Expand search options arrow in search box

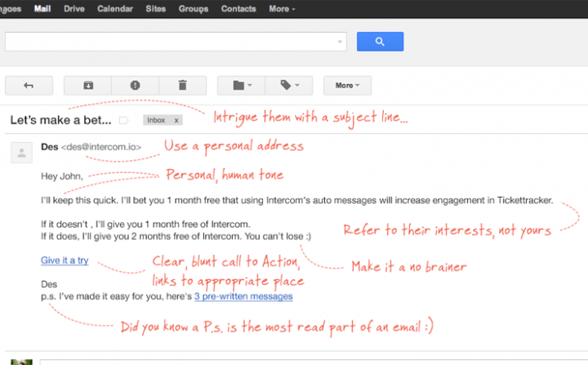[x=340, y=42]
